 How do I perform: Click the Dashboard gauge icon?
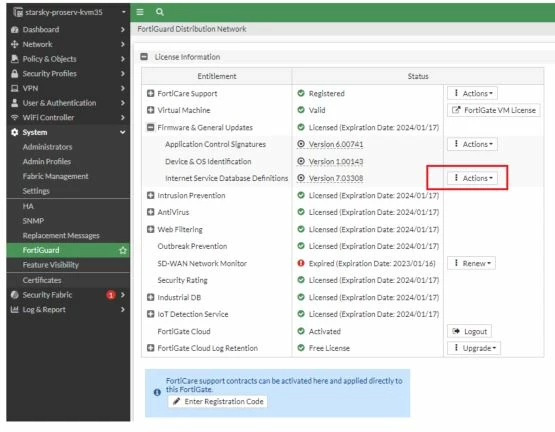pos(15,29)
